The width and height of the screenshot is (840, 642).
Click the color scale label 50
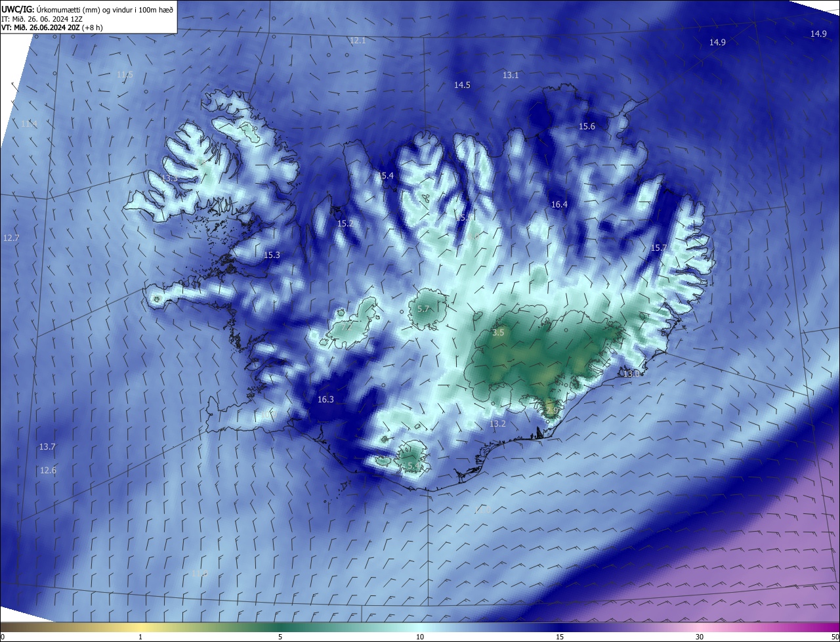(835, 637)
